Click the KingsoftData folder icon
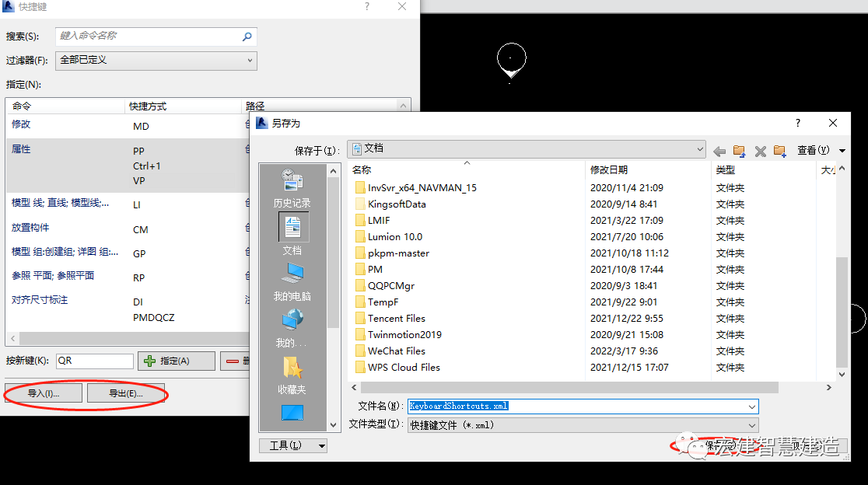 point(360,204)
